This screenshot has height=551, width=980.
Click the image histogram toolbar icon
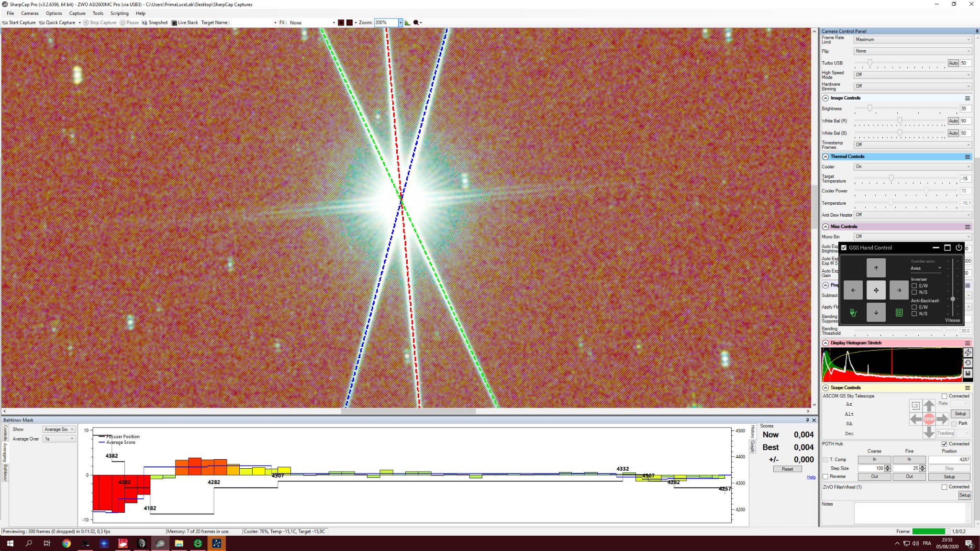[x=407, y=22]
